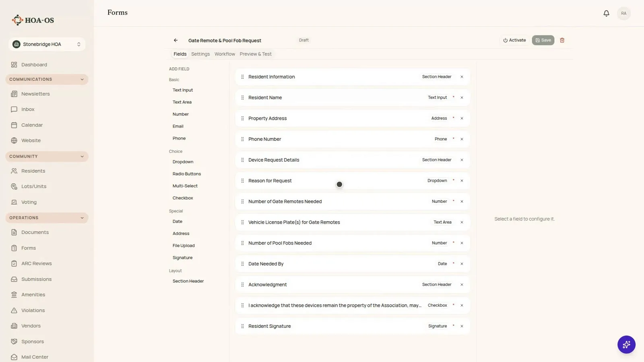This screenshot has width=644, height=362.
Task: Click the Draft status badge
Action: (x=304, y=40)
